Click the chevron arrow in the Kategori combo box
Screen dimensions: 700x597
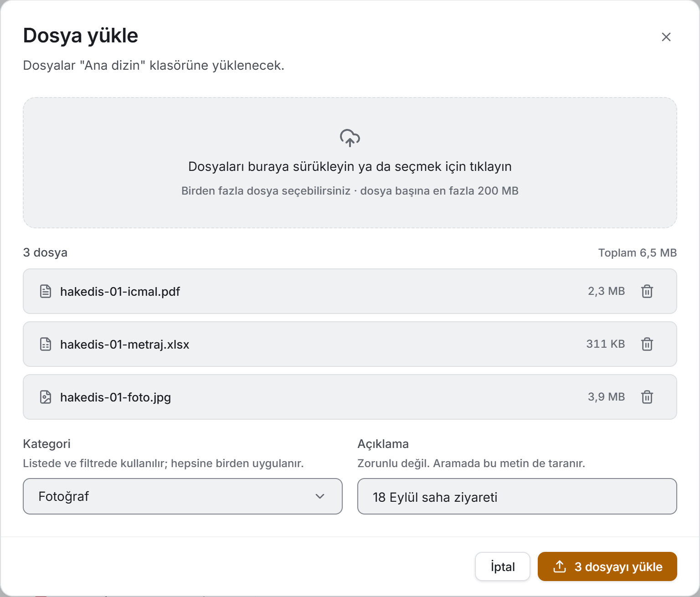click(x=320, y=496)
